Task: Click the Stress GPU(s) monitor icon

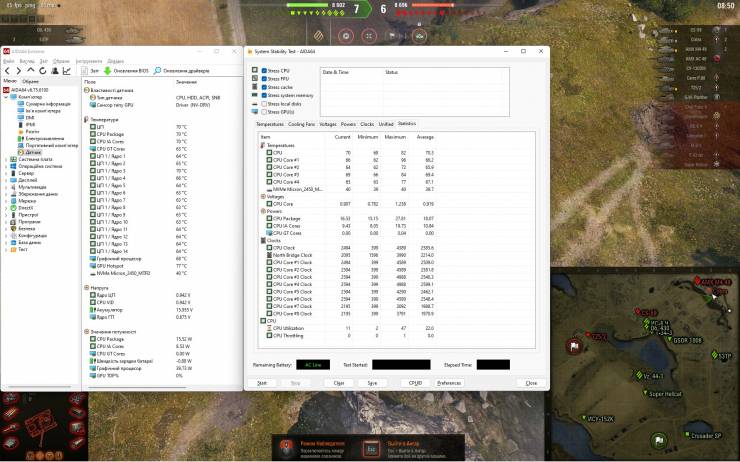Action: (255, 112)
